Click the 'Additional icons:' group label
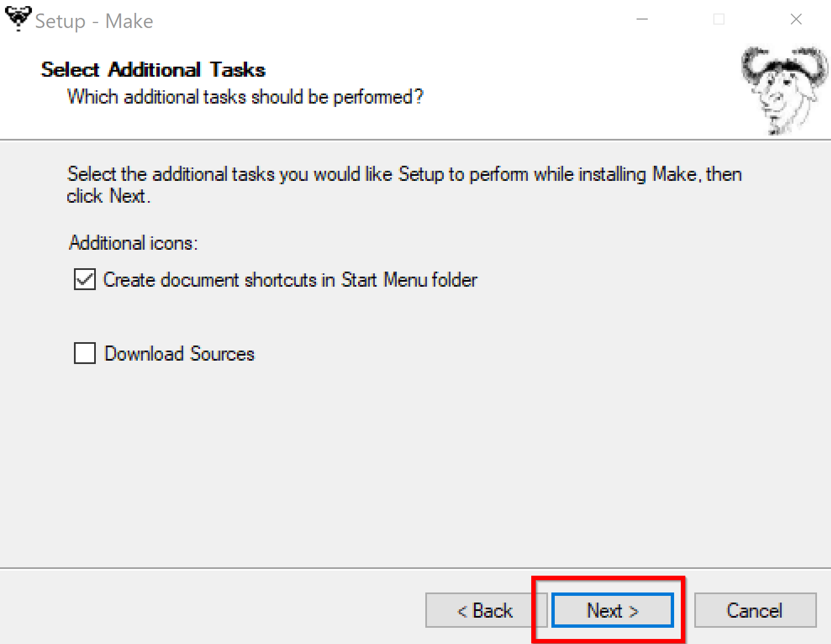The width and height of the screenshot is (831, 644). 133,243
